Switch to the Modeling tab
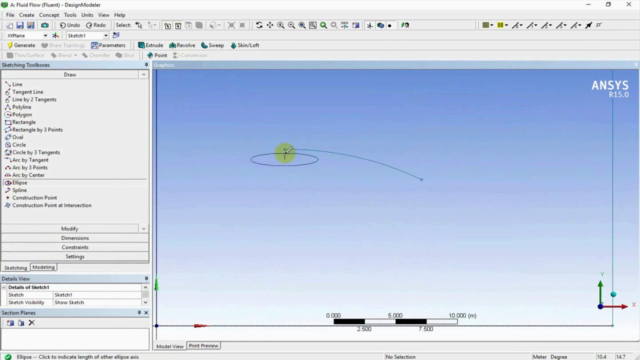 coord(43,267)
